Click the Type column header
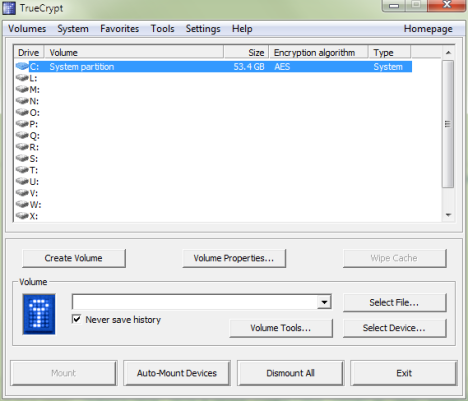Screen dimensions: 468x401 pos(390,52)
